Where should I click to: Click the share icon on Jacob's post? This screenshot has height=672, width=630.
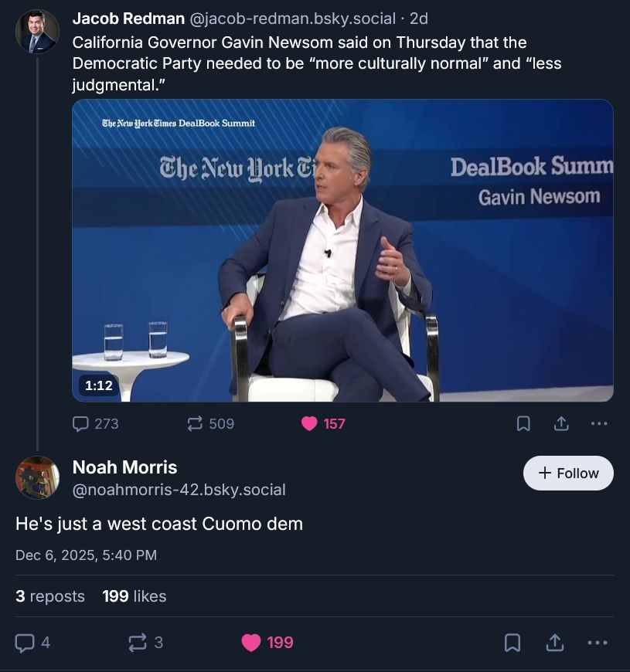560,423
